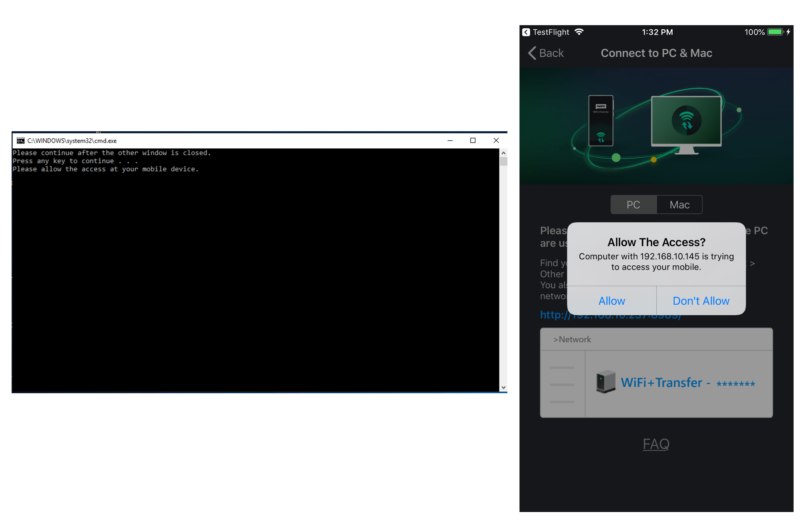Expand the >Network breadcrumb
This screenshot has width=811, height=532.
click(572, 340)
